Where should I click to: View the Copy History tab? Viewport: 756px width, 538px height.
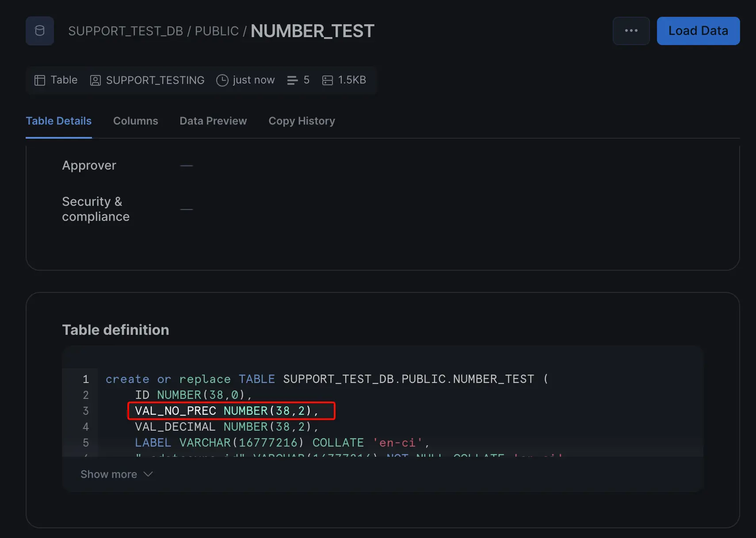click(x=302, y=121)
